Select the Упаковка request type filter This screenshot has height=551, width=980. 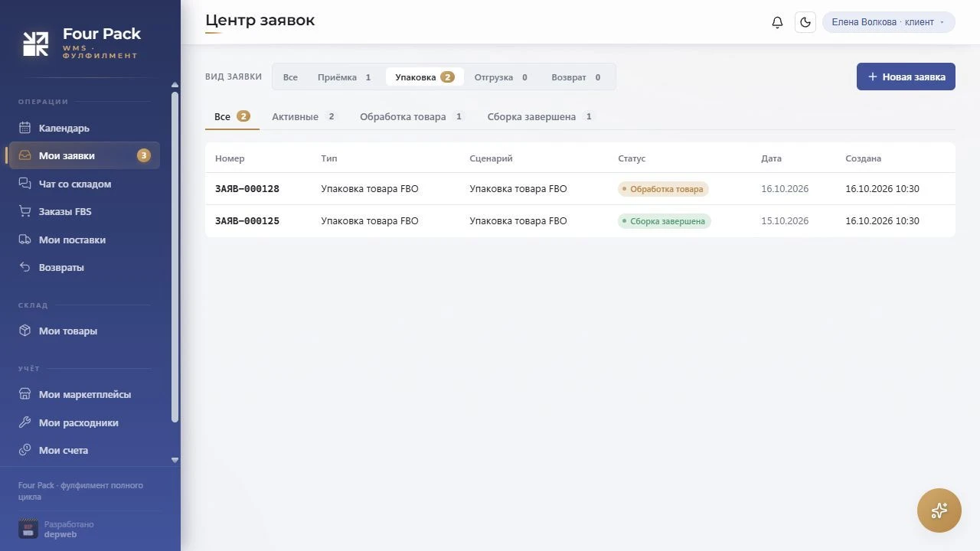[425, 77]
